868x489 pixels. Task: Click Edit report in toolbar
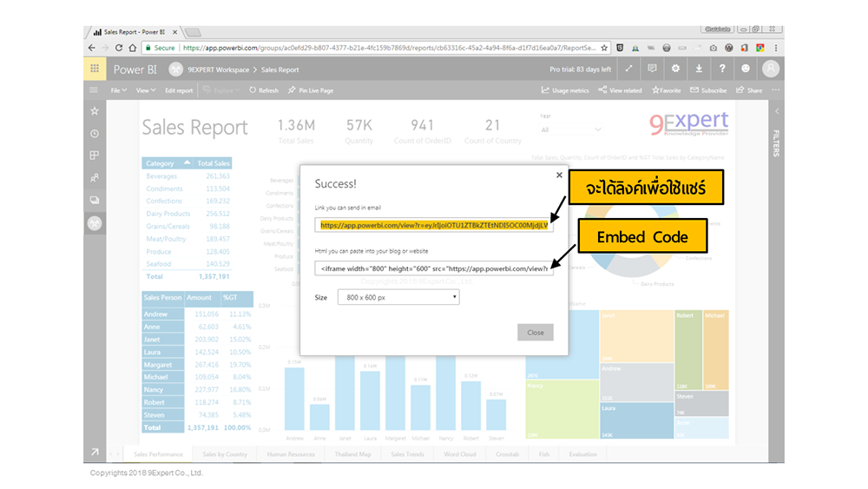coord(179,90)
